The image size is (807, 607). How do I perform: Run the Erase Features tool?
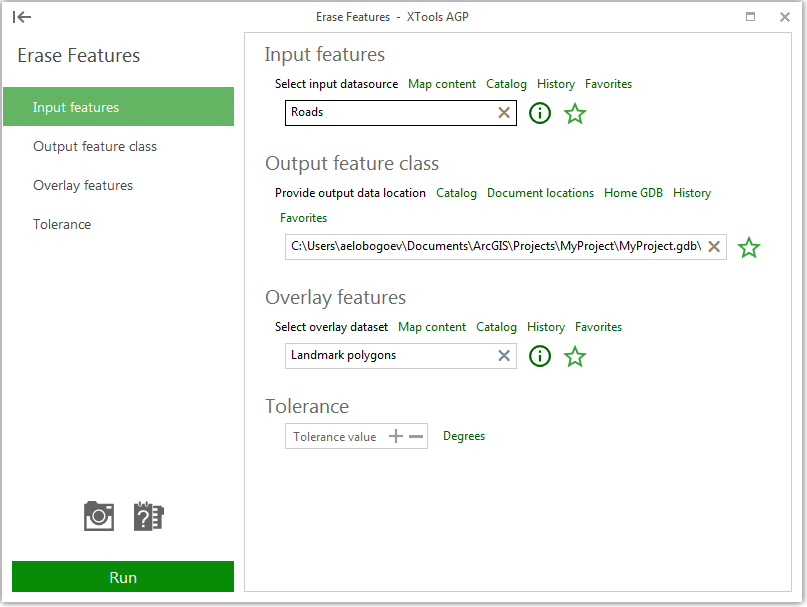123,577
